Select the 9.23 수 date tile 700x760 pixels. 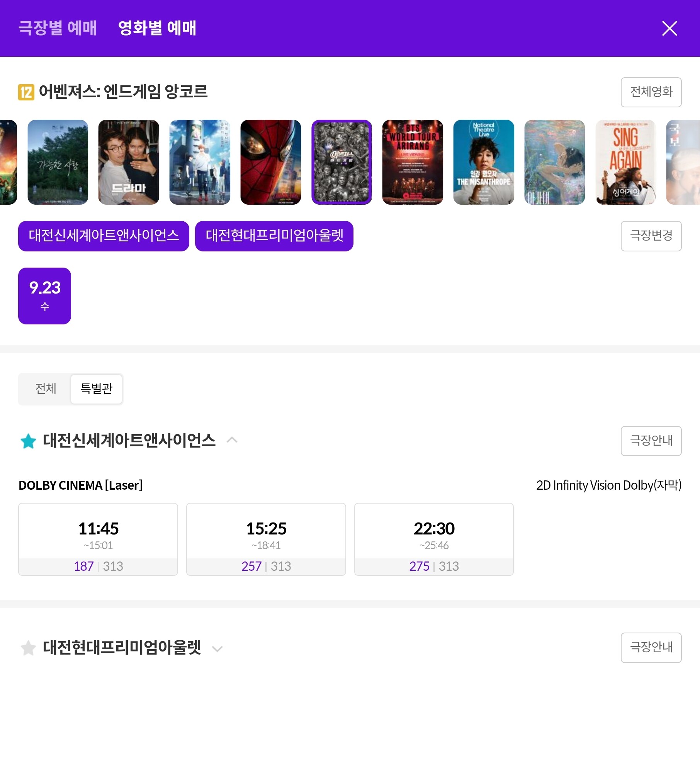pos(44,296)
